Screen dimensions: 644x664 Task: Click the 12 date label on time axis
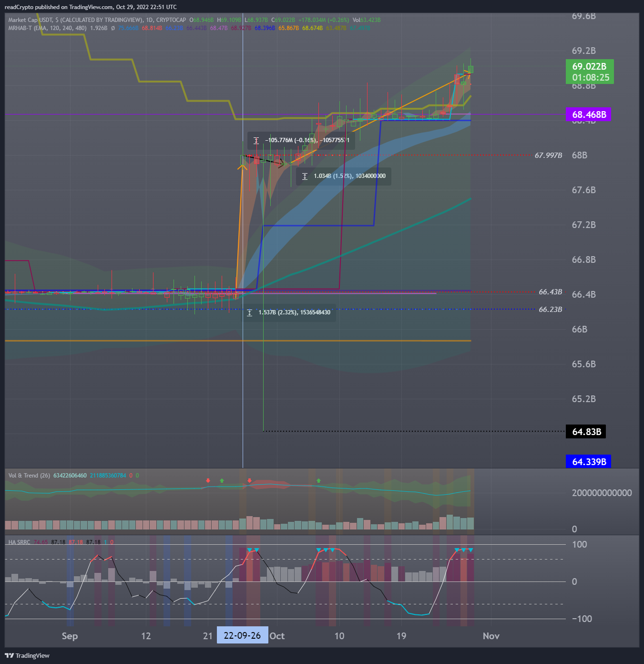(x=146, y=636)
